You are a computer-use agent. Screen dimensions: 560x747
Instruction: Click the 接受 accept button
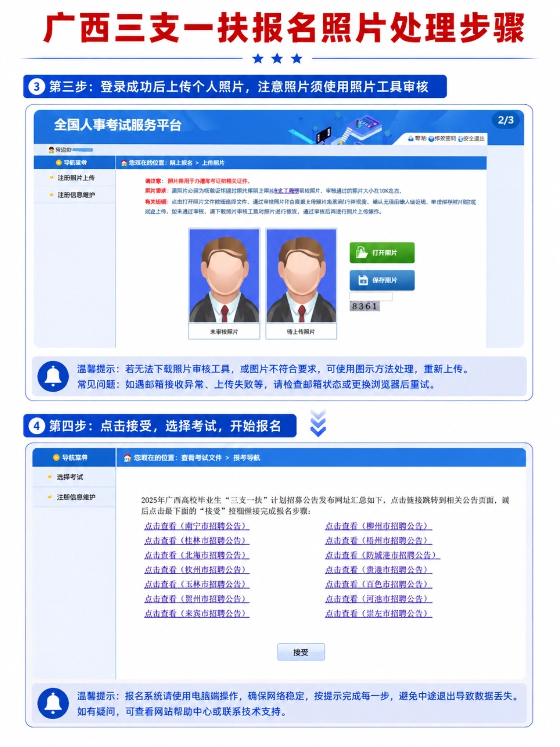tap(301, 652)
